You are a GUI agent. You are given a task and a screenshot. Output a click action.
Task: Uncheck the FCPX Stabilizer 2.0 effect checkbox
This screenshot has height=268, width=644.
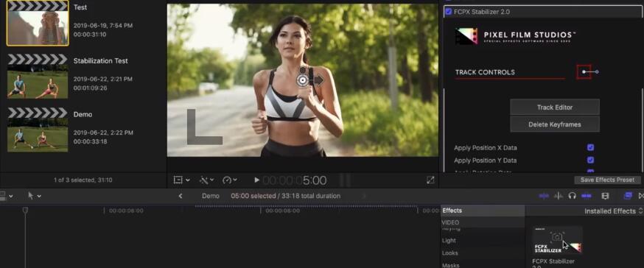pos(449,12)
